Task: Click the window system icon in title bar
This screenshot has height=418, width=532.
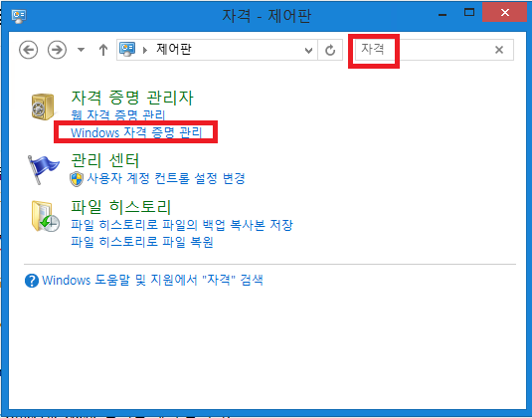Action: click(19, 16)
